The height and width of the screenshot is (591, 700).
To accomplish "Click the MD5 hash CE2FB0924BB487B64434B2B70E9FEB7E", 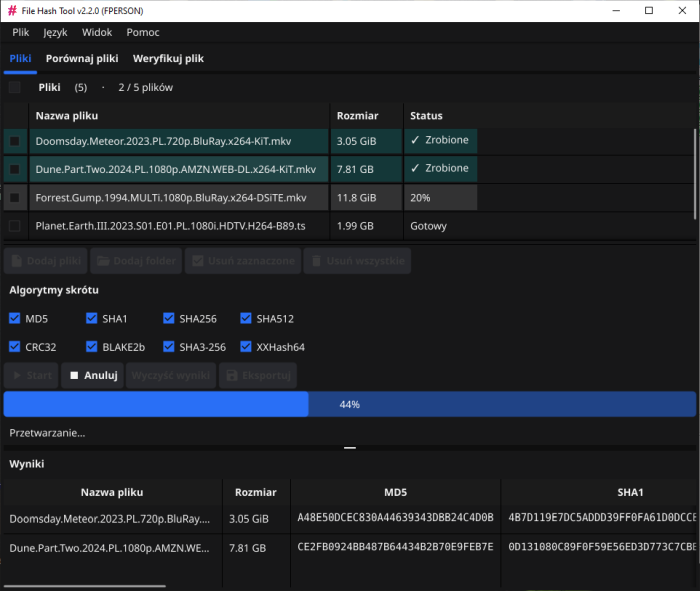I will pyautogui.click(x=396, y=547).
